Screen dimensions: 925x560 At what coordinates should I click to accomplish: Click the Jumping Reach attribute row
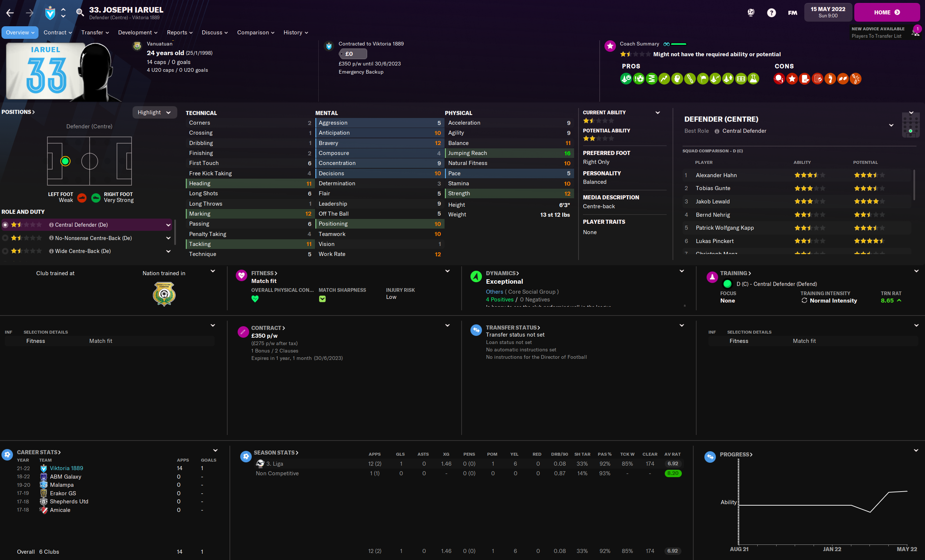click(509, 153)
